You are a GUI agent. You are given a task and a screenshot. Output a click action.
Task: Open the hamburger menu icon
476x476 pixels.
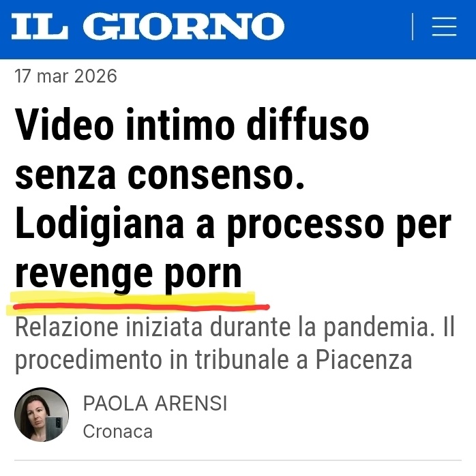444,27
